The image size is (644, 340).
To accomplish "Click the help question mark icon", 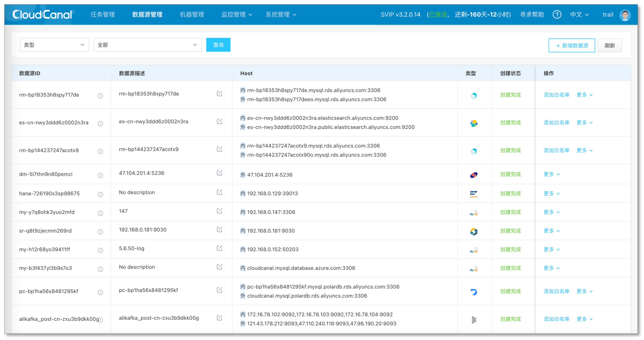I will coord(557,15).
